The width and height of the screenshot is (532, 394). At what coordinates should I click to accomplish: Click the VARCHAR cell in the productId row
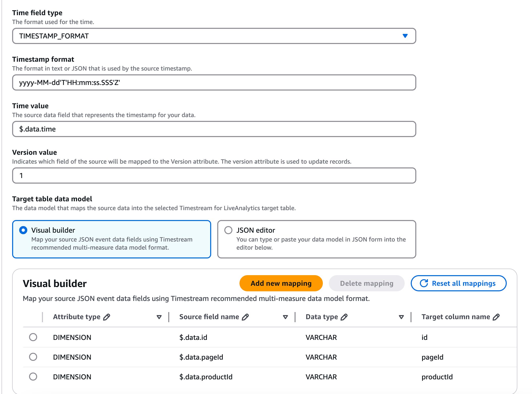click(321, 377)
